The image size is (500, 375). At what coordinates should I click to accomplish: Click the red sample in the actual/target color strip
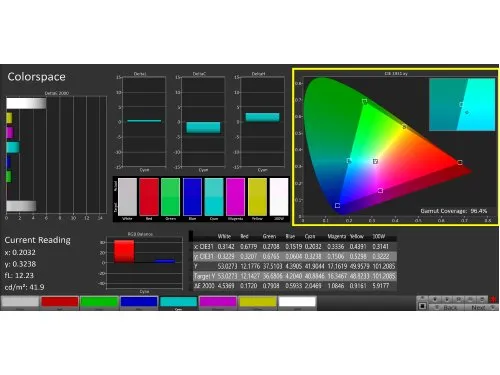(x=149, y=197)
